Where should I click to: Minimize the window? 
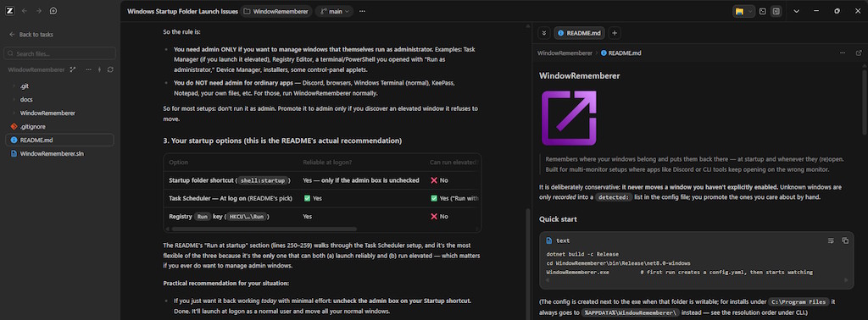point(816,11)
